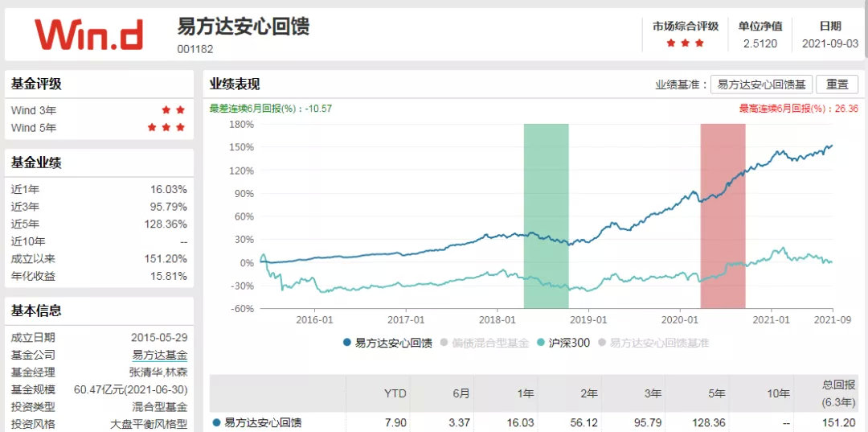Click fund code 001182
Viewport: 868px width, 432px height.
click(194, 49)
